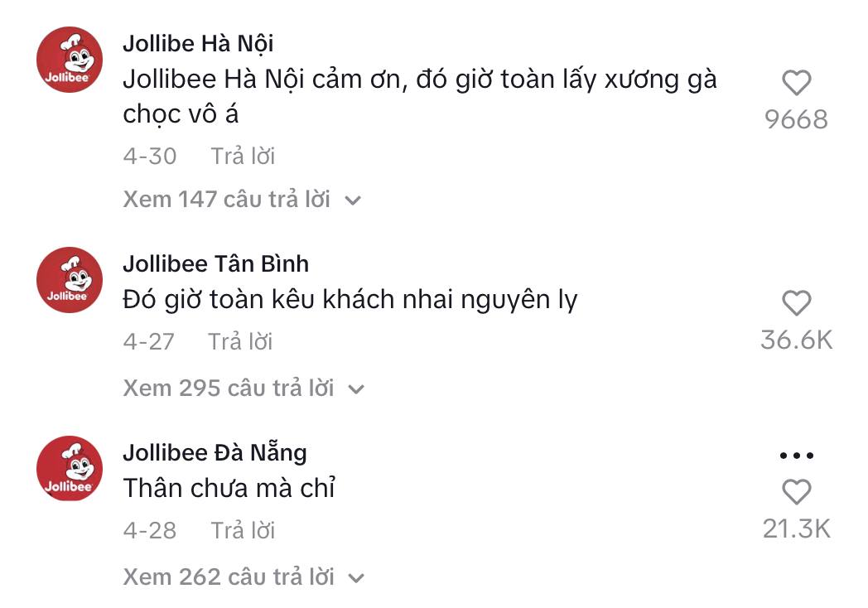This screenshot has width=868, height=608.
Task: Reply to the Đà Nẵng comment
Action: tap(243, 530)
